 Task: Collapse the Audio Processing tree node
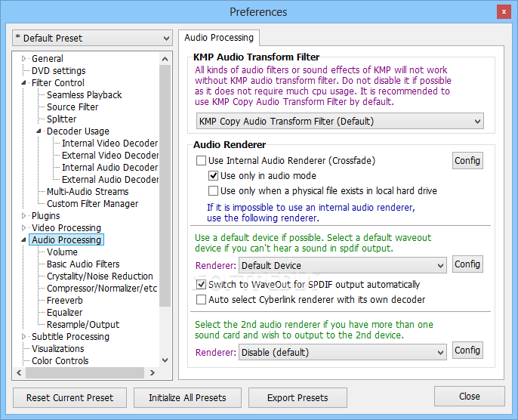pos(23,240)
